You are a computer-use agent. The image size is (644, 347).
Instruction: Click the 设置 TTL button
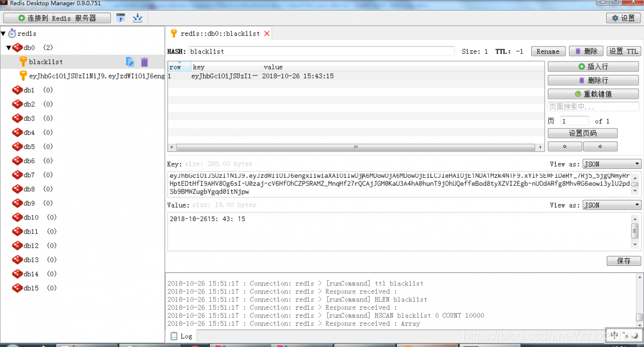[x=623, y=51]
